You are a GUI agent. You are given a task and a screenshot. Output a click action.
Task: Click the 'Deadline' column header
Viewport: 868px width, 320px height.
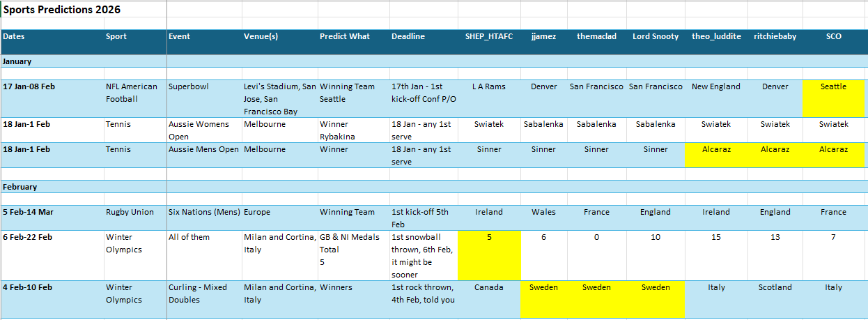[x=423, y=41]
